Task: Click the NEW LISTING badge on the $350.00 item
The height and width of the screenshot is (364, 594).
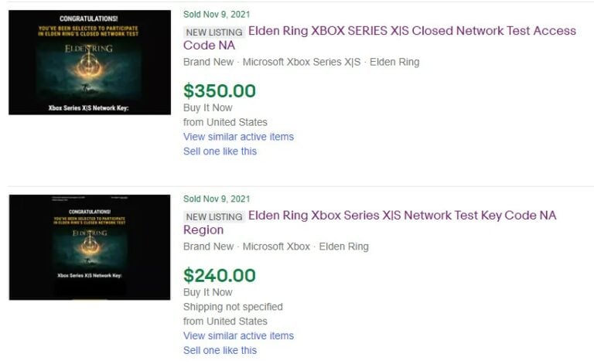Action: click(214, 32)
